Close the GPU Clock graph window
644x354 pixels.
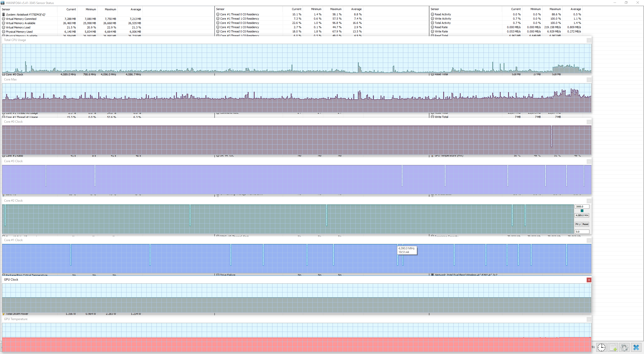coord(589,280)
